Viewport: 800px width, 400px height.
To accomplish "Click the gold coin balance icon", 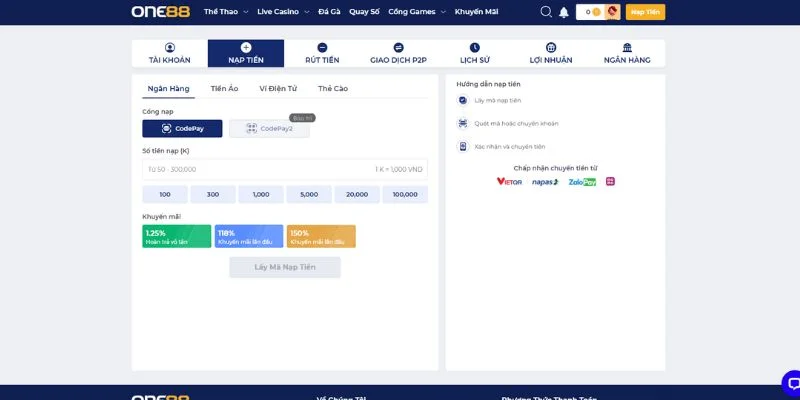I will [x=596, y=12].
